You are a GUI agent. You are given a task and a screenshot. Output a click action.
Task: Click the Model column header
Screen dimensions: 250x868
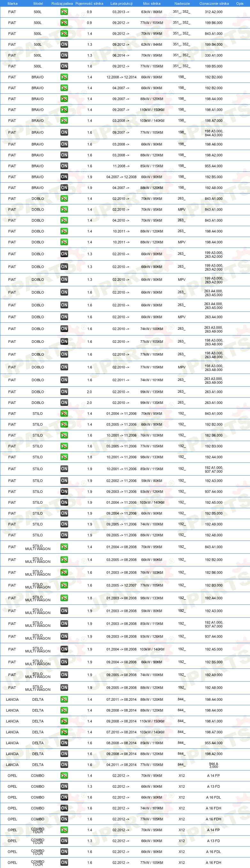pos(38,4)
